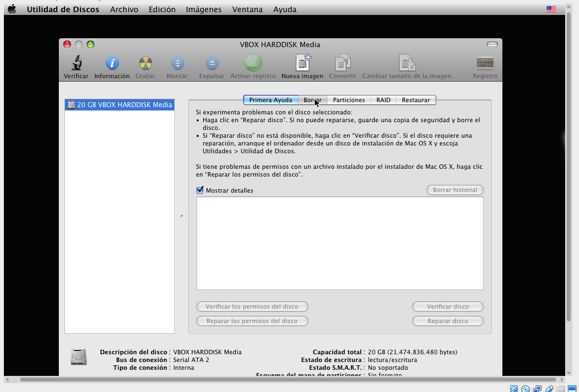Click the sidebar split divider handle
The height and width of the screenshot is (392, 579).
pos(182,216)
